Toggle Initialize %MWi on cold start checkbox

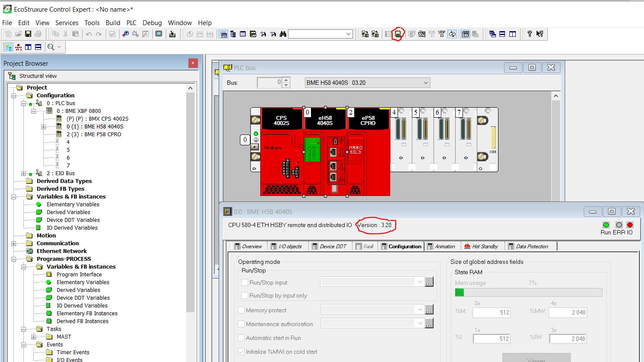[x=241, y=352]
